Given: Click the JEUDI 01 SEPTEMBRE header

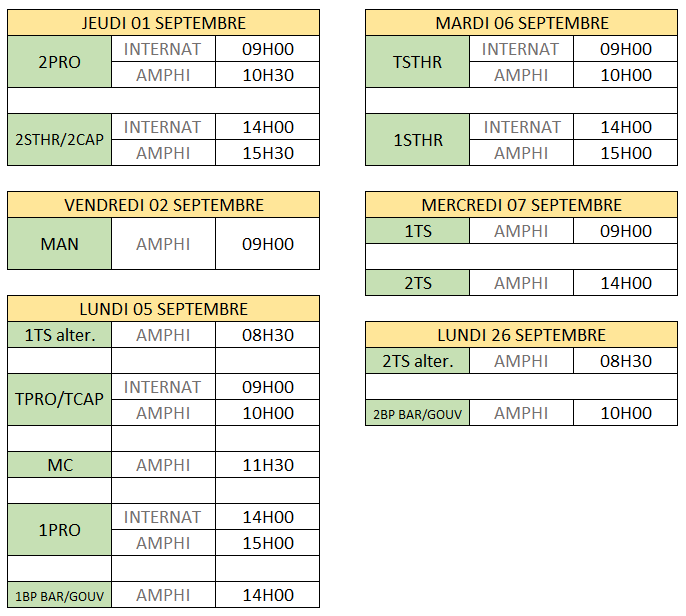Looking at the screenshot, I should [x=163, y=23].
